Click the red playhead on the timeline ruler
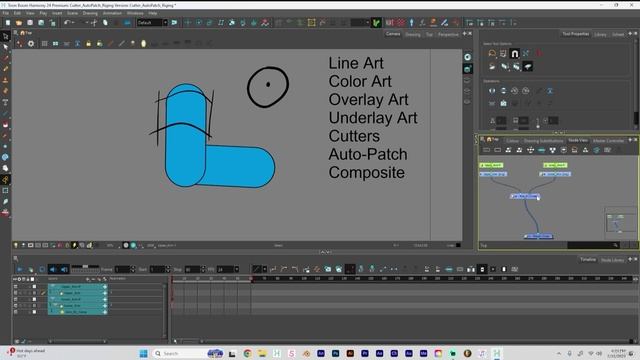 pyautogui.click(x=172, y=279)
